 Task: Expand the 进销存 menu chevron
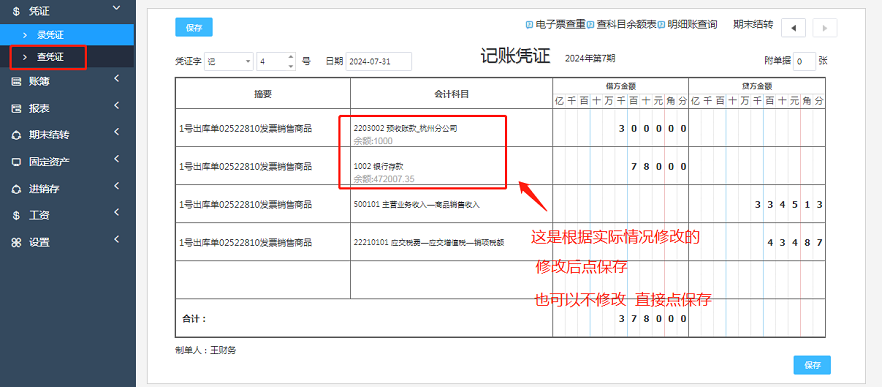116,186
